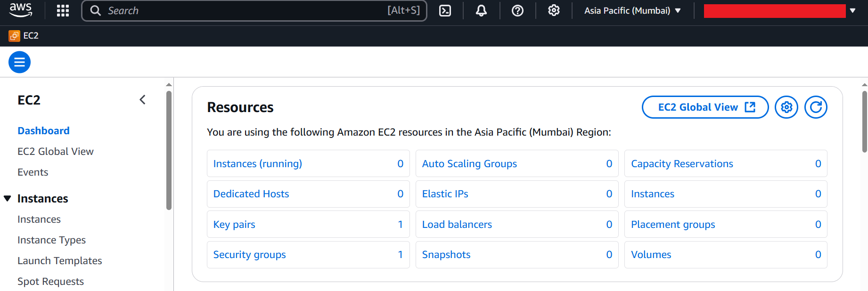Open the help question mark menu
Screen dimensions: 868x291
517,10
